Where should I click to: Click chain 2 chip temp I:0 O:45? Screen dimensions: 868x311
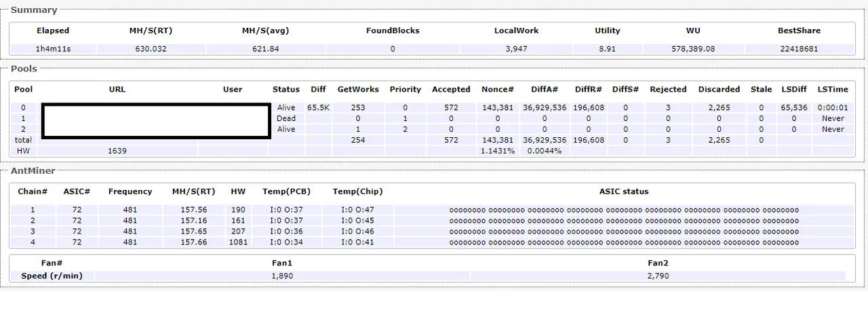[357, 221]
